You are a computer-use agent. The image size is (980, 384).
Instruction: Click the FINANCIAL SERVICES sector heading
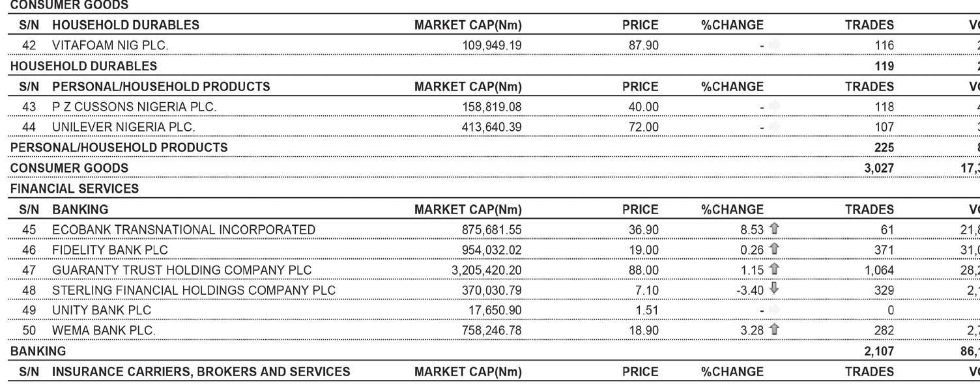click(74, 189)
